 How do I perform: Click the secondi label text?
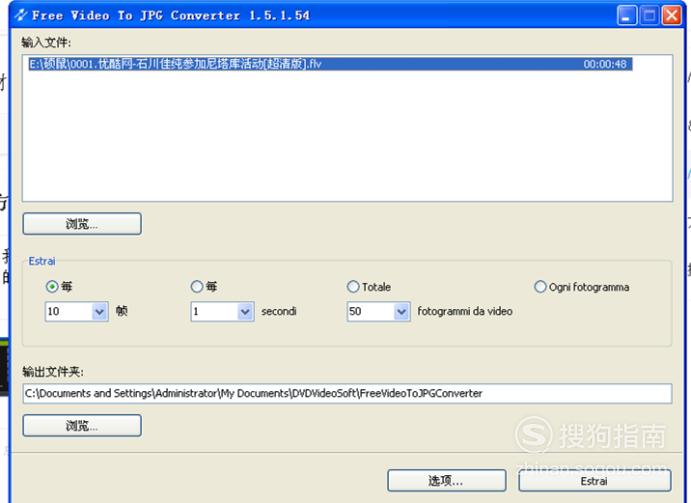279,311
